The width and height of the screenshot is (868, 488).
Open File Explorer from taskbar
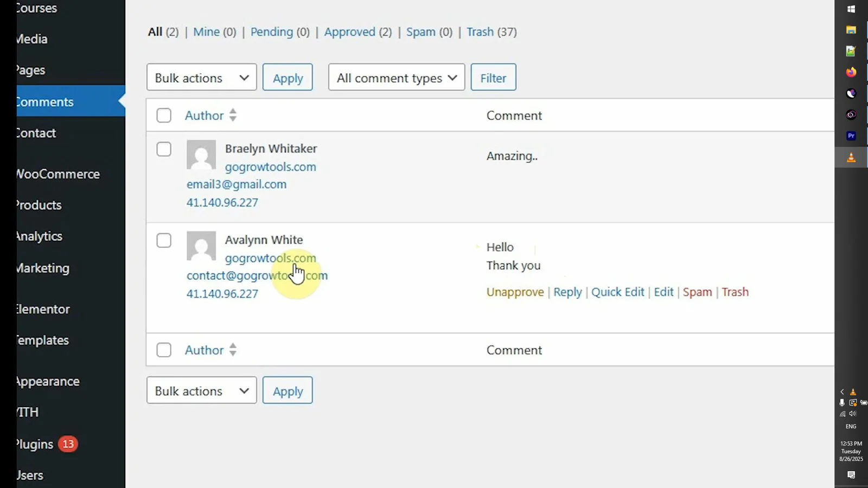click(851, 30)
